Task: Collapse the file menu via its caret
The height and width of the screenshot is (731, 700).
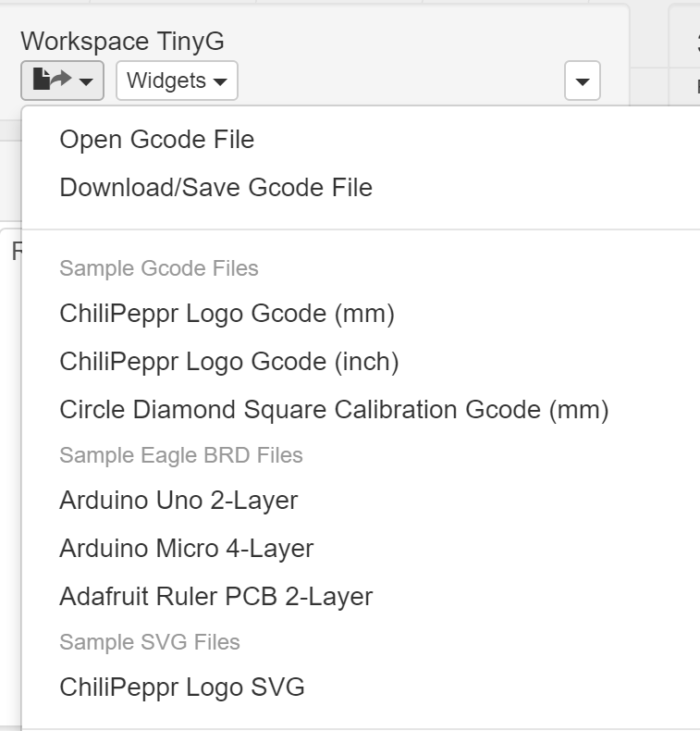Action: pyautogui.click(x=86, y=82)
